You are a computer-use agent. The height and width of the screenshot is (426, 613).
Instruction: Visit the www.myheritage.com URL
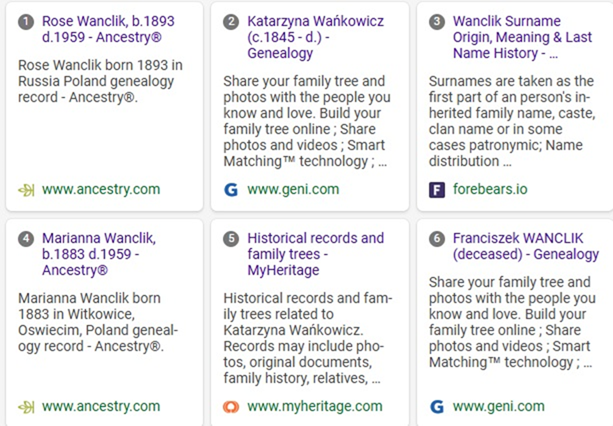[315, 406]
